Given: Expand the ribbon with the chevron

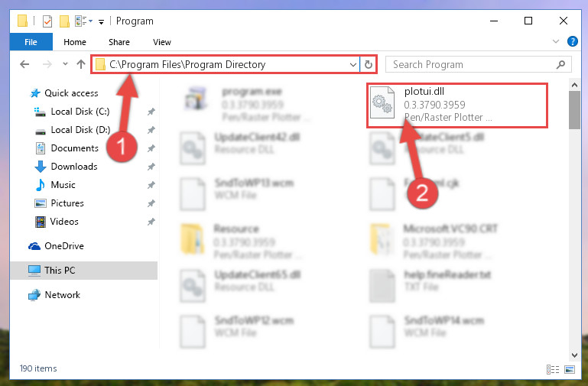Looking at the screenshot, I should pos(556,41).
